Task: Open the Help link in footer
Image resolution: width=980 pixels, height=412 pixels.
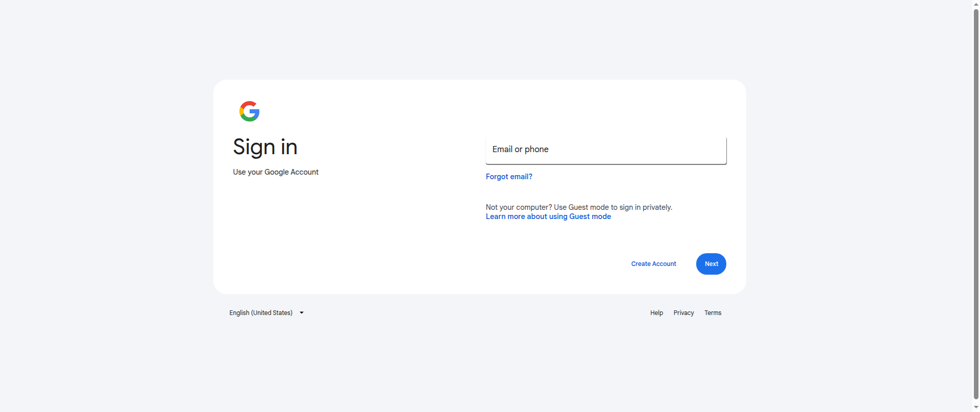Action: (656, 313)
